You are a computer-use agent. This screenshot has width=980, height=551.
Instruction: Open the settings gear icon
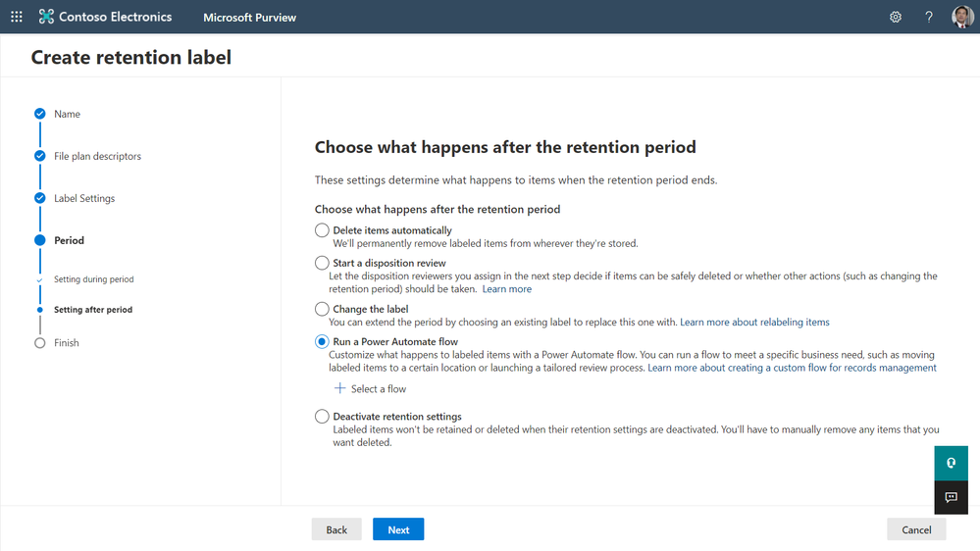click(x=896, y=17)
